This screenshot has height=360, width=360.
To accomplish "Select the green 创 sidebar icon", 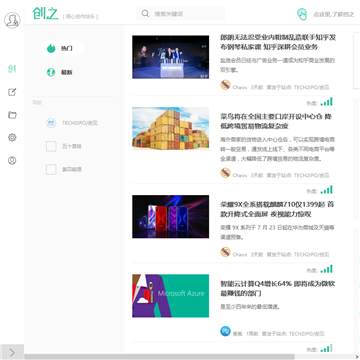I will [x=12, y=69].
